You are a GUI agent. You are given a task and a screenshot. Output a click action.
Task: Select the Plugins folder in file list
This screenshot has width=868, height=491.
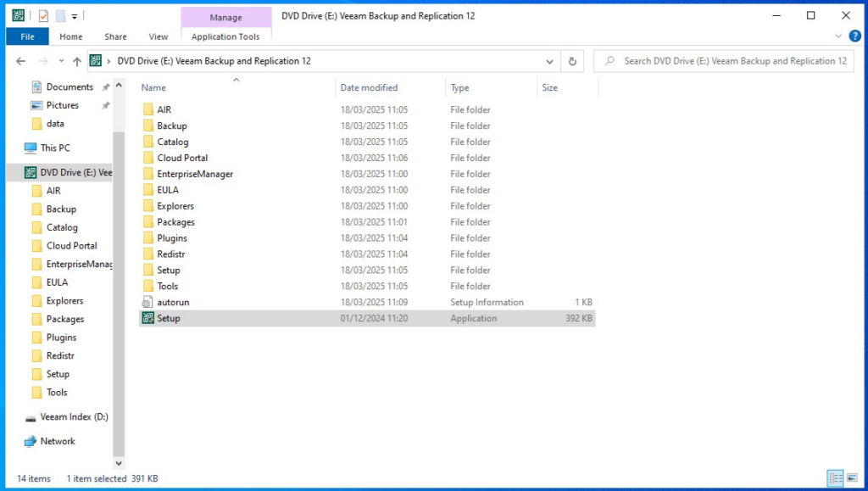click(171, 238)
